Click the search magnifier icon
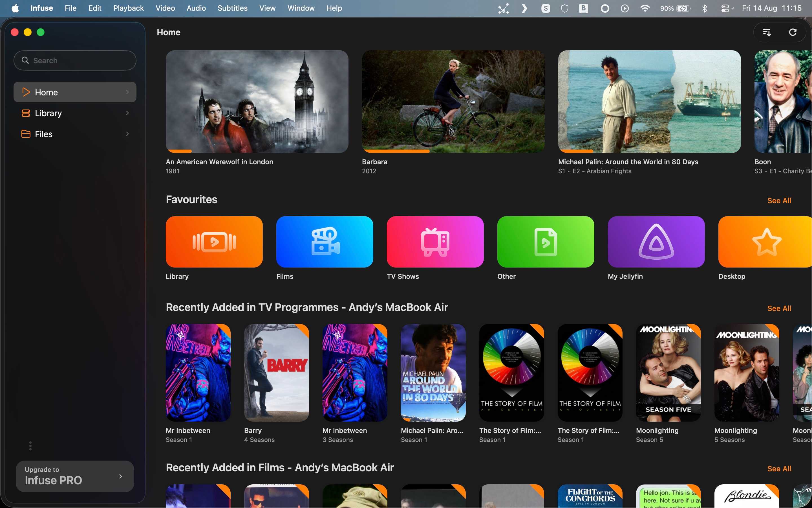 tap(25, 60)
